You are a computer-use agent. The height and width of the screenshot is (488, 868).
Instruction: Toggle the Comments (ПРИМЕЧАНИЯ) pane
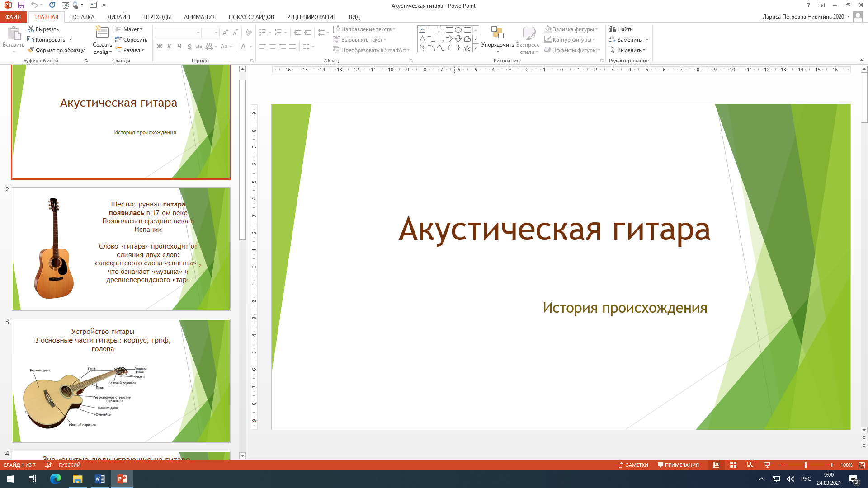click(x=678, y=465)
